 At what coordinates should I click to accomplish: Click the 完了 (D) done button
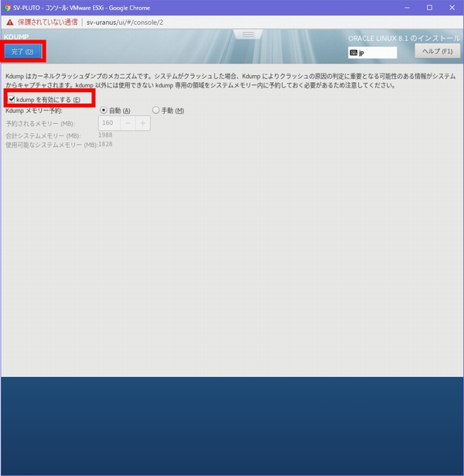(x=22, y=52)
